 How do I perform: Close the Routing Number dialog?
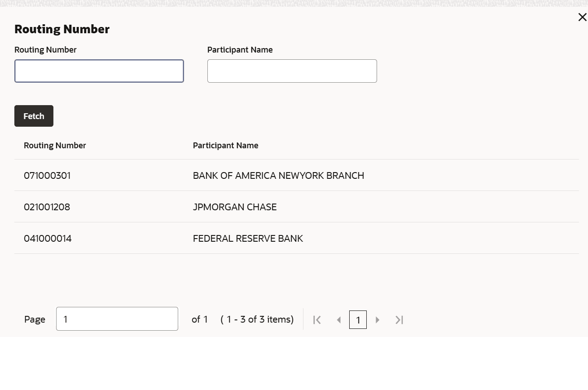[x=582, y=18]
